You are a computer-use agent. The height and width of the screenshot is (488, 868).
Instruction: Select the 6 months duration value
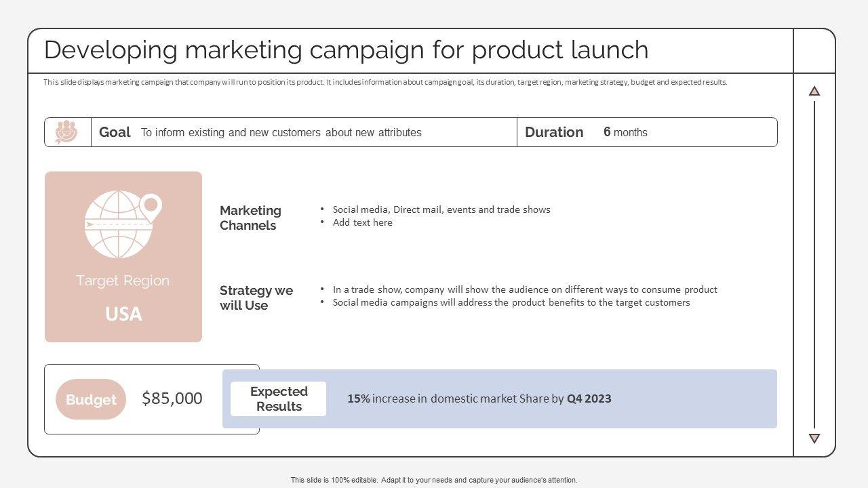[625, 132]
